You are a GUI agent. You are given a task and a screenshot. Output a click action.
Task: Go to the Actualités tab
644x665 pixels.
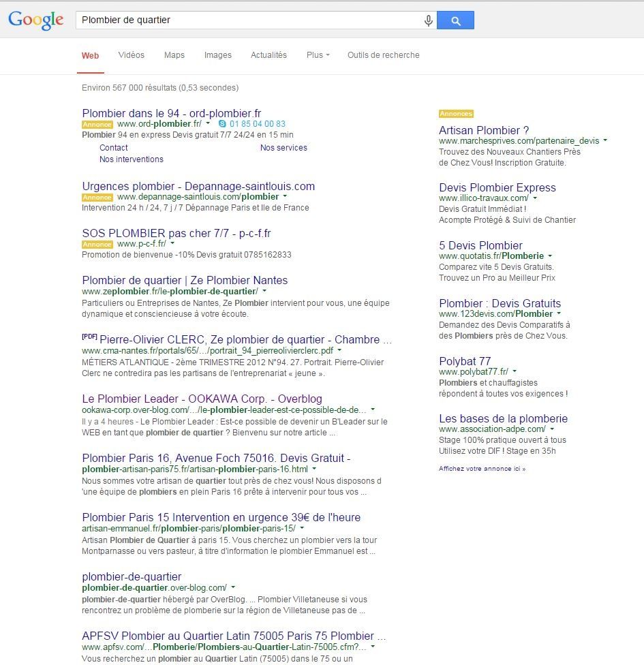269,55
